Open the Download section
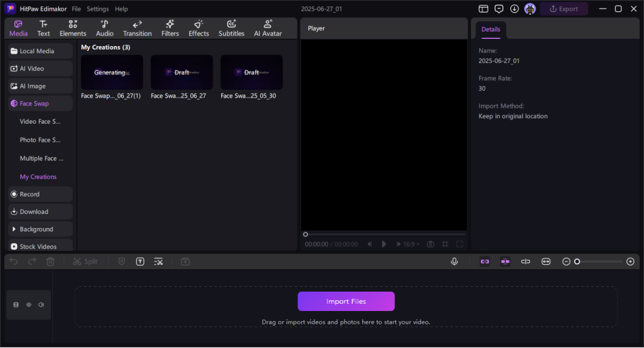Viewport: 644px width, 348px height. click(40, 212)
